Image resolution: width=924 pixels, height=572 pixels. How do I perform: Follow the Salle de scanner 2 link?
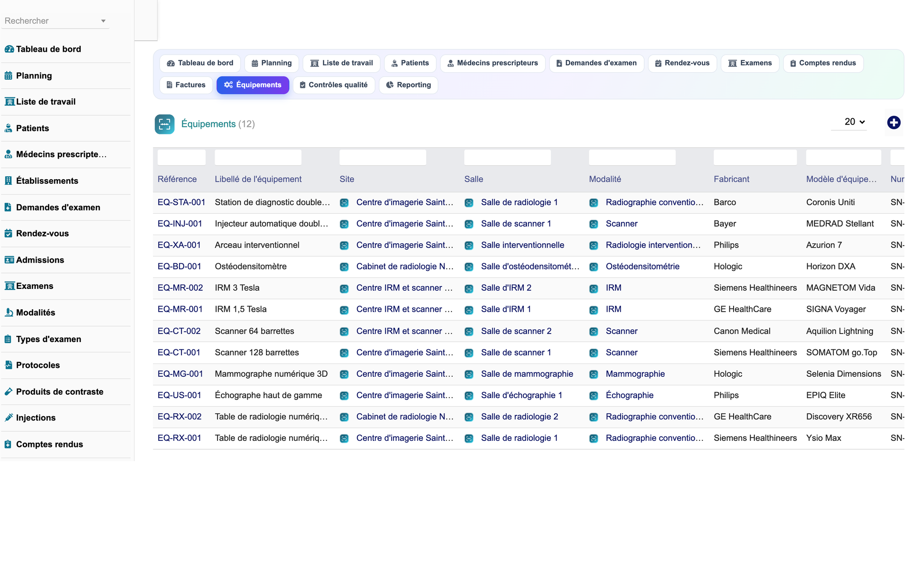tap(516, 331)
